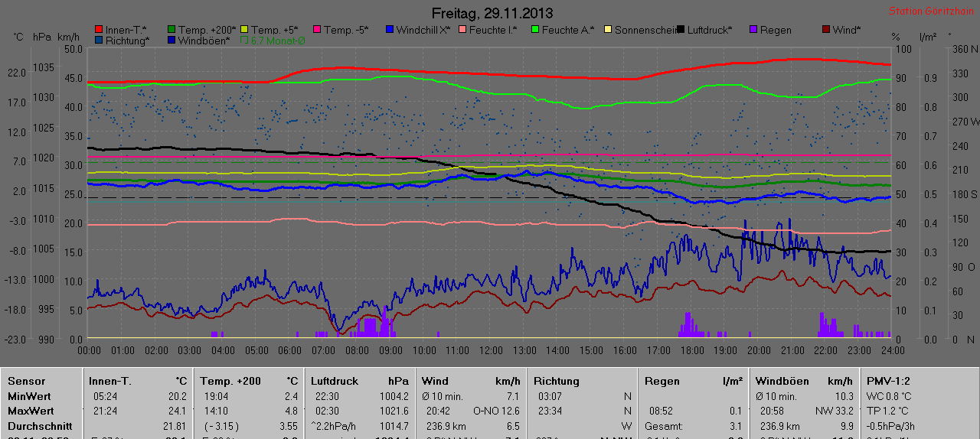Click the 18:00 time axis label
Screen dimensions: 980x439
click(x=691, y=350)
